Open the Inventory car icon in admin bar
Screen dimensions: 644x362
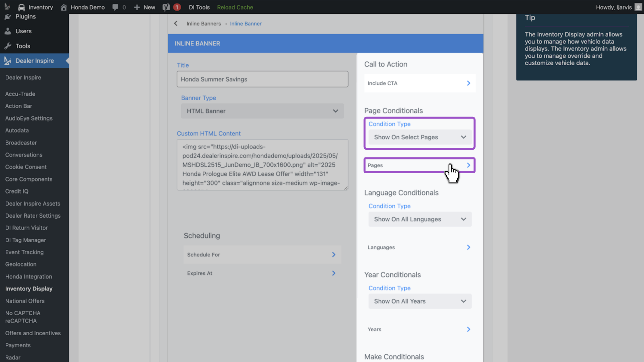(22, 7)
